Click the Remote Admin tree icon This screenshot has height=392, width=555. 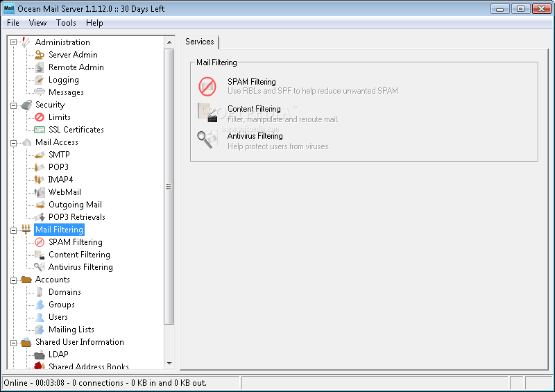pos(40,67)
